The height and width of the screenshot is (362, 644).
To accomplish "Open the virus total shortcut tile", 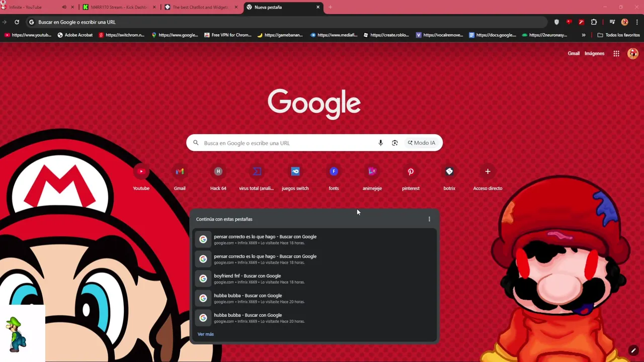I will 257,178.
